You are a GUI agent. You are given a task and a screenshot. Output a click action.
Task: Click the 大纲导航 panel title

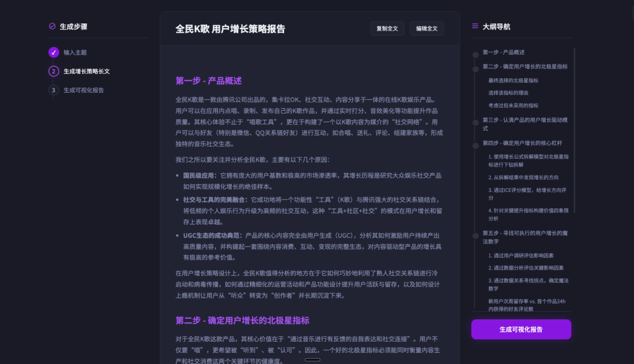pyautogui.click(x=496, y=26)
